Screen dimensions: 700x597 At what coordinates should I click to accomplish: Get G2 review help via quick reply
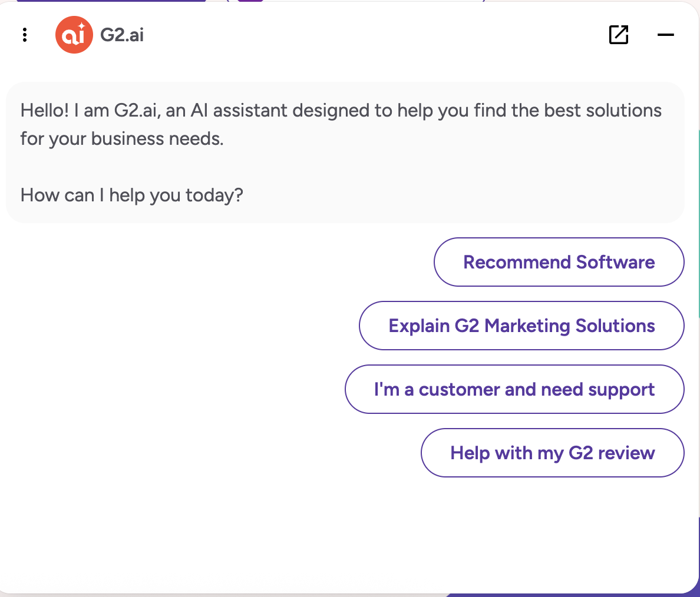pos(553,453)
